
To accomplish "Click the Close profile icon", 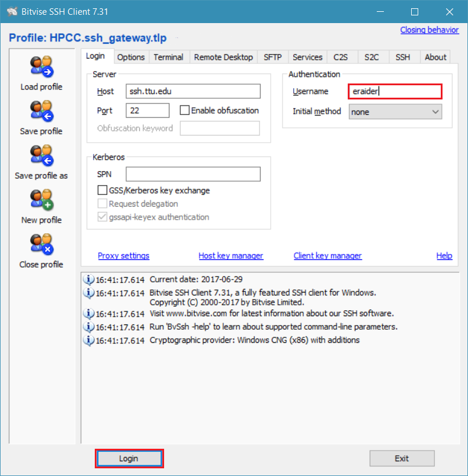I will coord(41,244).
